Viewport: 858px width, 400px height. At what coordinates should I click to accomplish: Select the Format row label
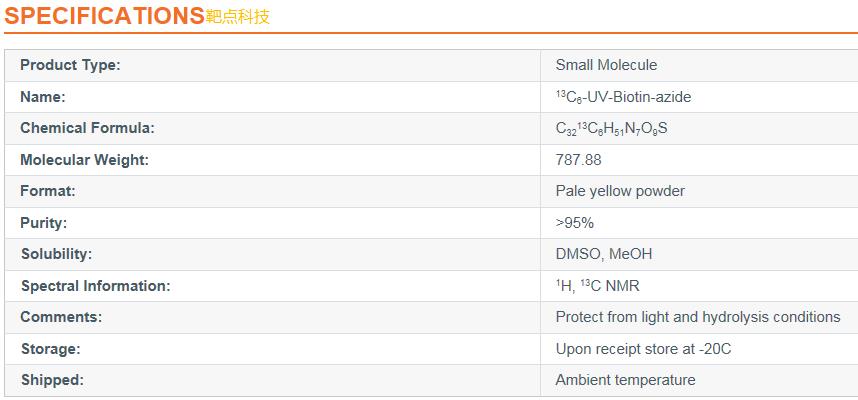[x=48, y=192]
